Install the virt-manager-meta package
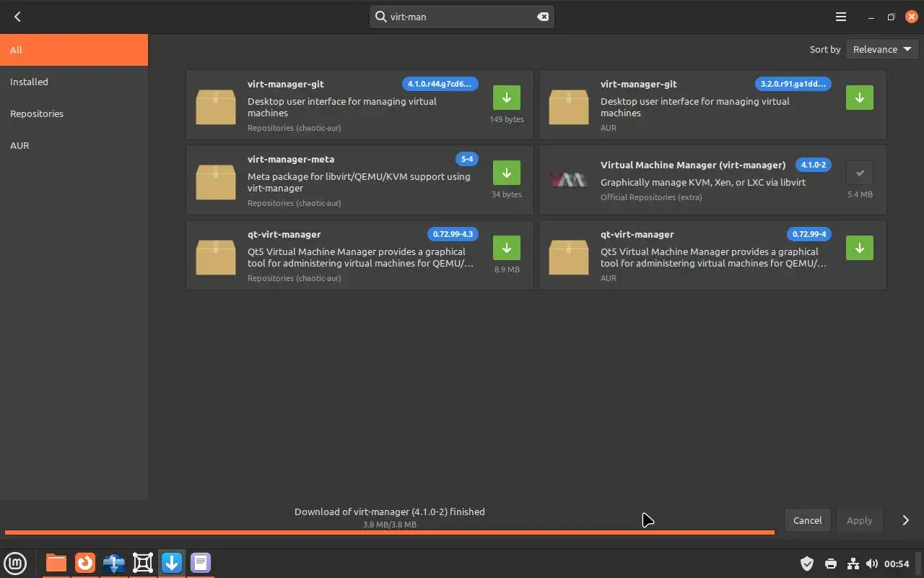The image size is (924, 578). click(507, 173)
